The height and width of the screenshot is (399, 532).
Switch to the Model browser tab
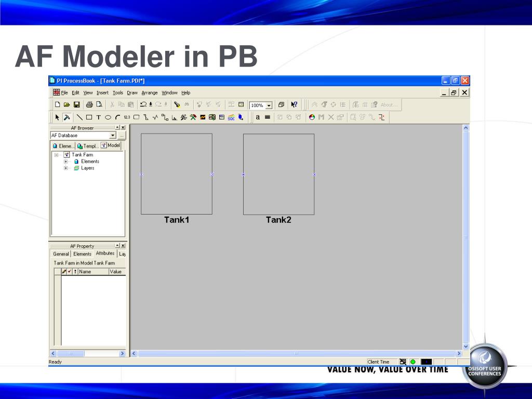(x=111, y=145)
